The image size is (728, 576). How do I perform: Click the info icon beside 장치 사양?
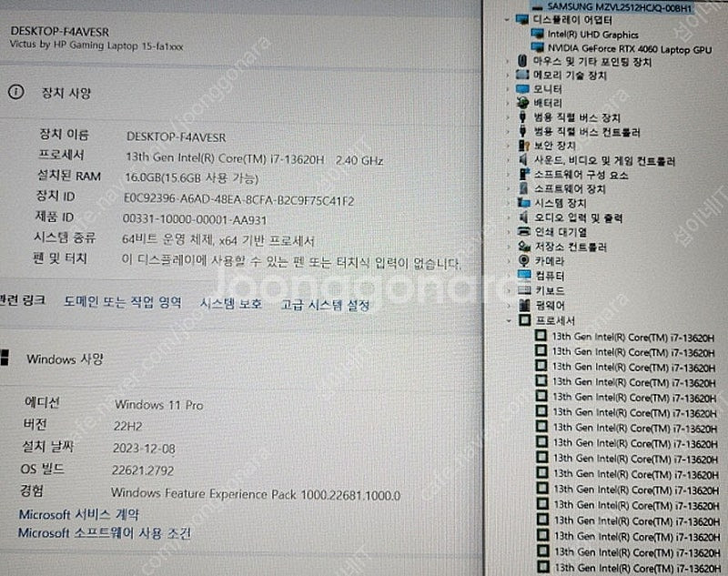click(x=15, y=92)
